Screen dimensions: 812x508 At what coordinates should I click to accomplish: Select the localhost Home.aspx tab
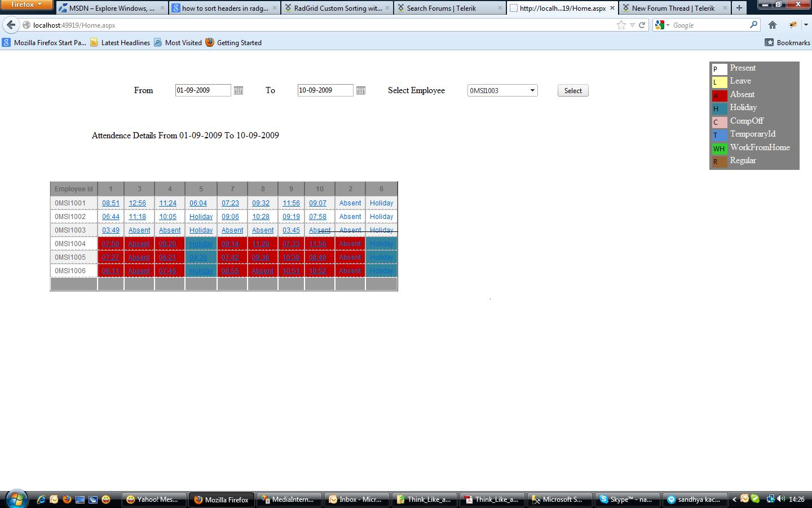pos(562,8)
